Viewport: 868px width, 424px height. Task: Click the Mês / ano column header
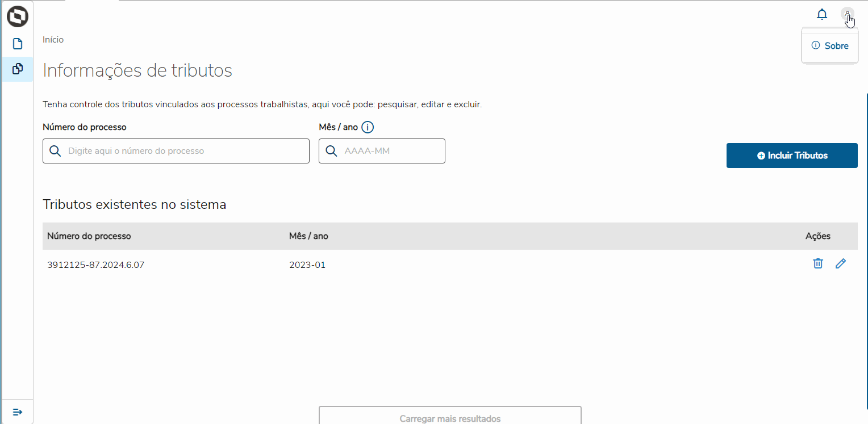click(308, 236)
